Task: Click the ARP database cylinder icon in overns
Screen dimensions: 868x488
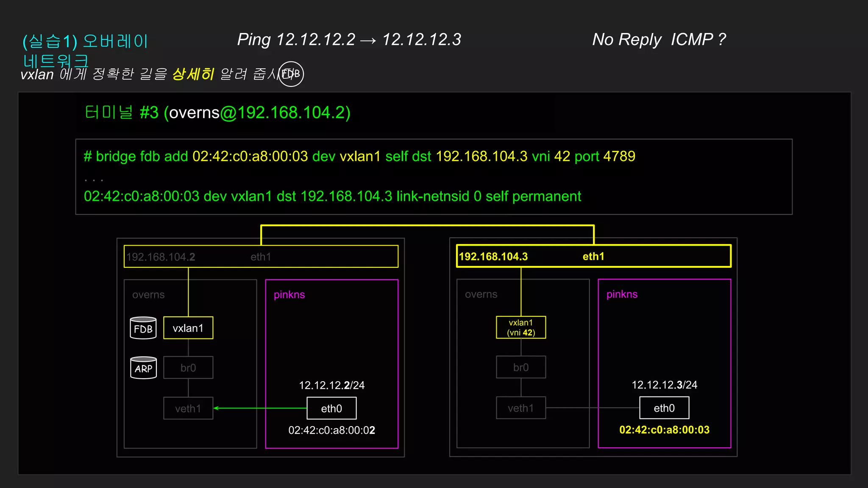Action: pos(143,368)
